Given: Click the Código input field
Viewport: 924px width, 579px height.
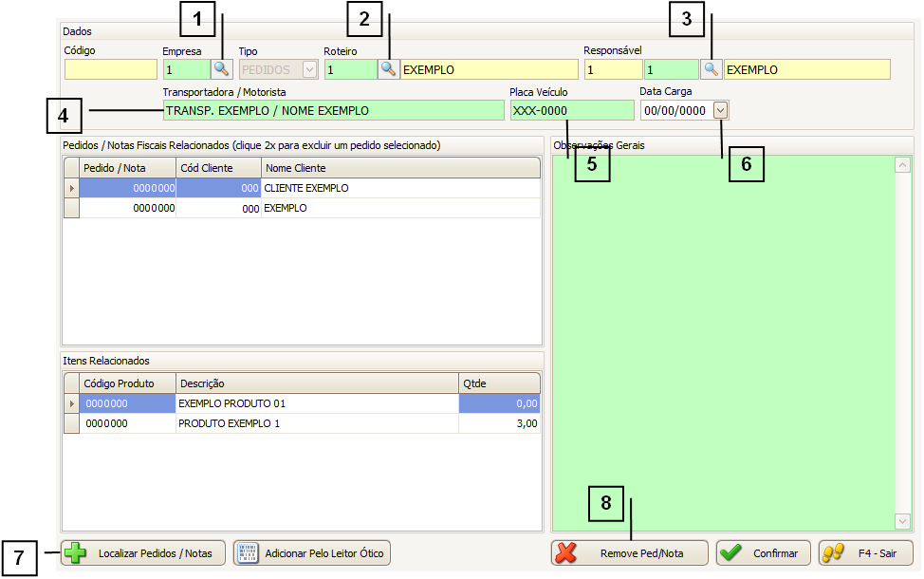Looking at the screenshot, I should 111,69.
